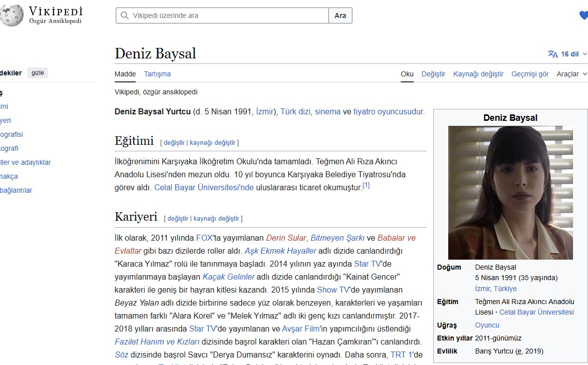Open the Star TV link near 2014 yılının

[367, 264]
